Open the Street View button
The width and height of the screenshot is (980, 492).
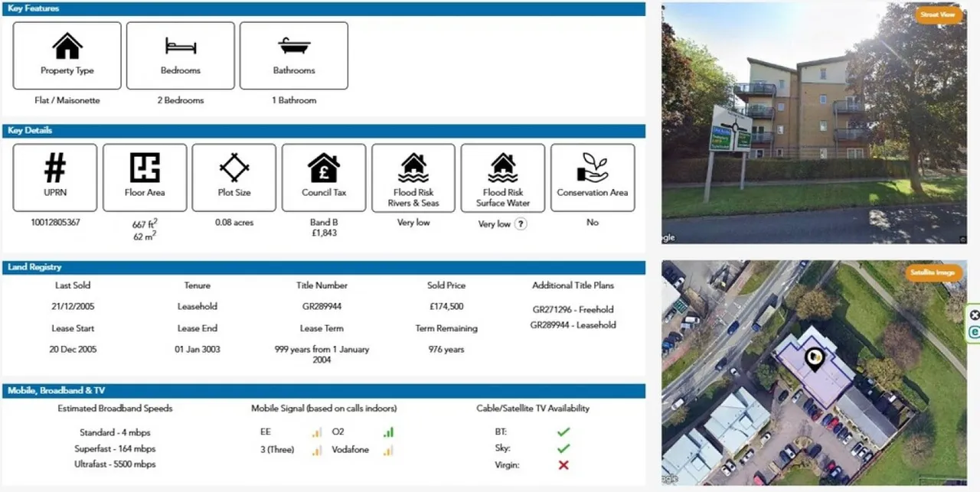[938, 15]
